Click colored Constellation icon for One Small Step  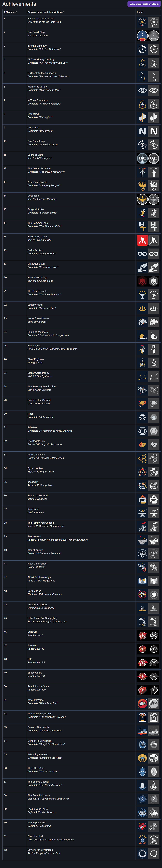click(142, 36)
